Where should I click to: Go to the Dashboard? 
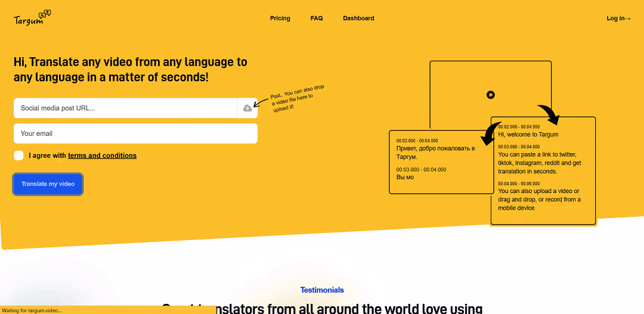pyautogui.click(x=358, y=18)
